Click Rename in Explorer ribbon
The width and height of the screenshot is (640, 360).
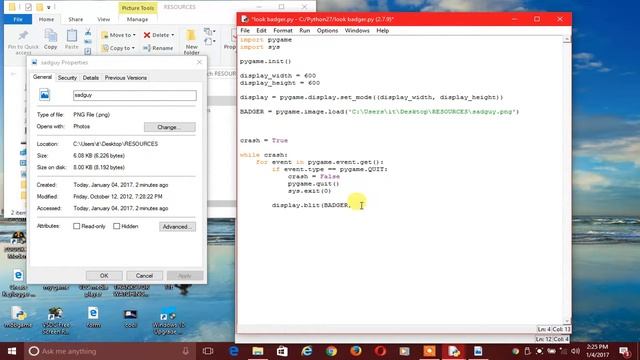[x=158, y=48]
